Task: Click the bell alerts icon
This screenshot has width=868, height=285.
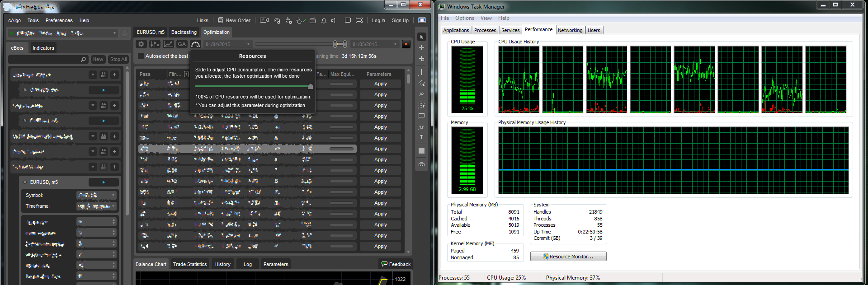Action: (x=324, y=20)
